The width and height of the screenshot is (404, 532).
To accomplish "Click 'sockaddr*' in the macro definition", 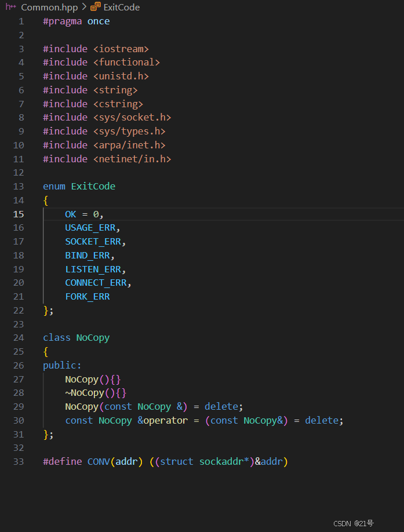I will [x=224, y=462].
